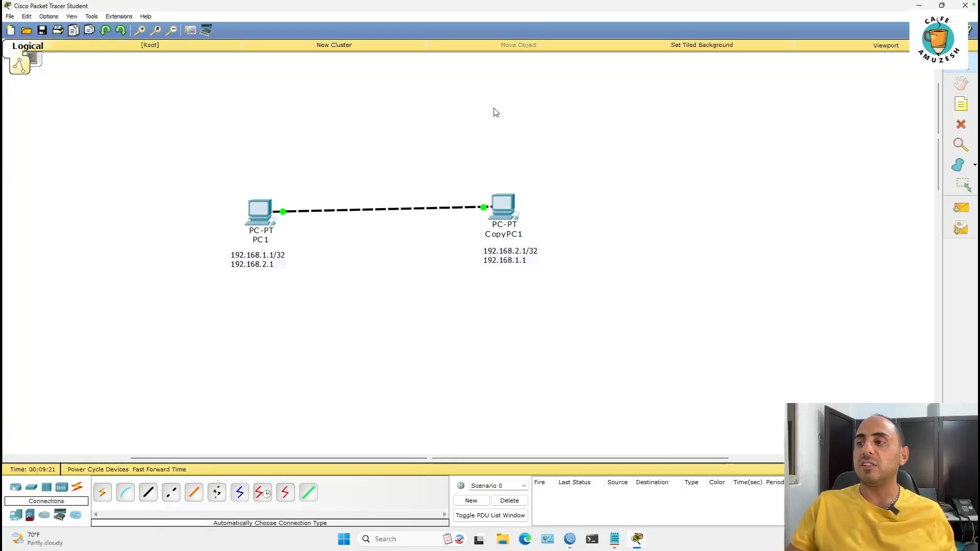
Task: Pick the dashed Copper Cross-Over cable
Action: pyautogui.click(x=171, y=492)
